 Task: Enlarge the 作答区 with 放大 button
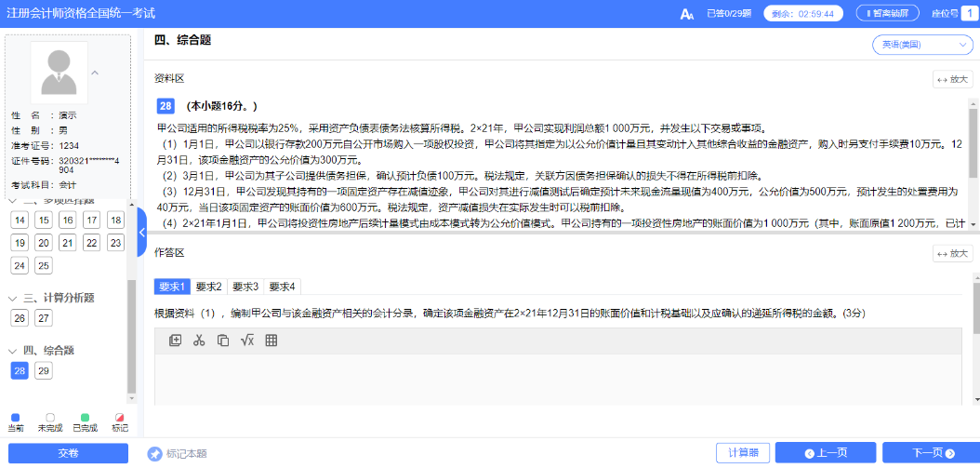[952, 253]
